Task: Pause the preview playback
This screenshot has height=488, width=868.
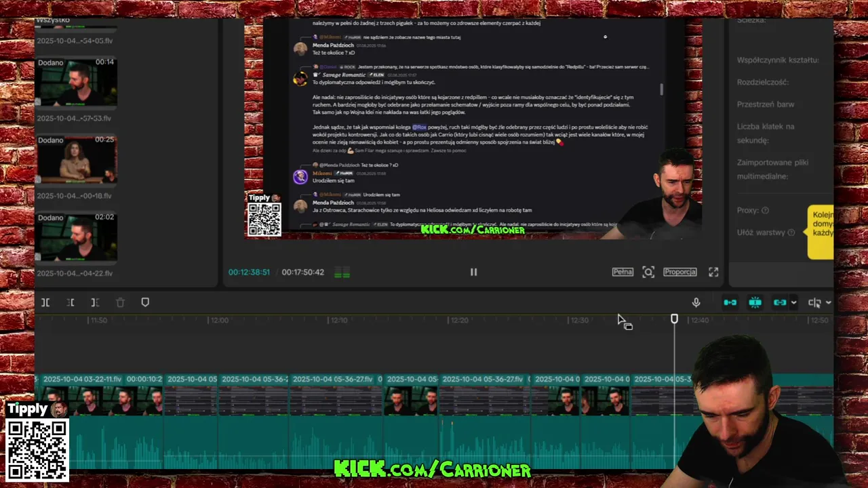Action: coord(473,272)
